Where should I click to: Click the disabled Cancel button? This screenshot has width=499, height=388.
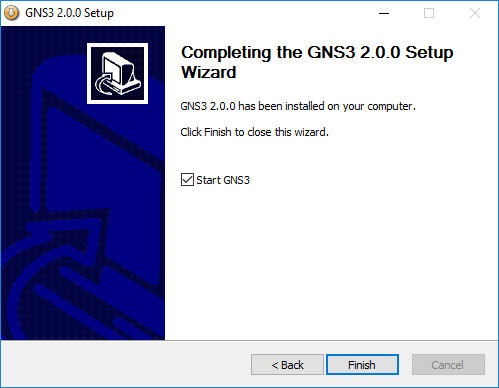448,365
